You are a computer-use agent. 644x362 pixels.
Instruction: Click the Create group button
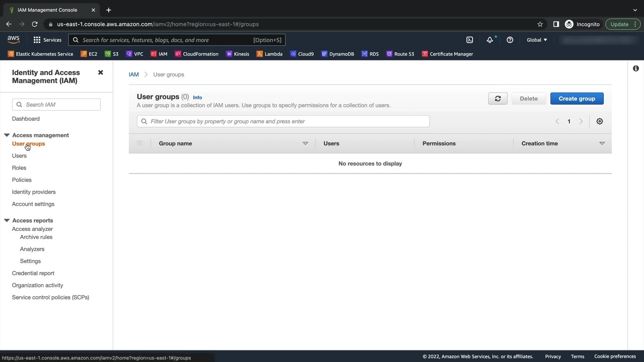[x=577, y=99]
